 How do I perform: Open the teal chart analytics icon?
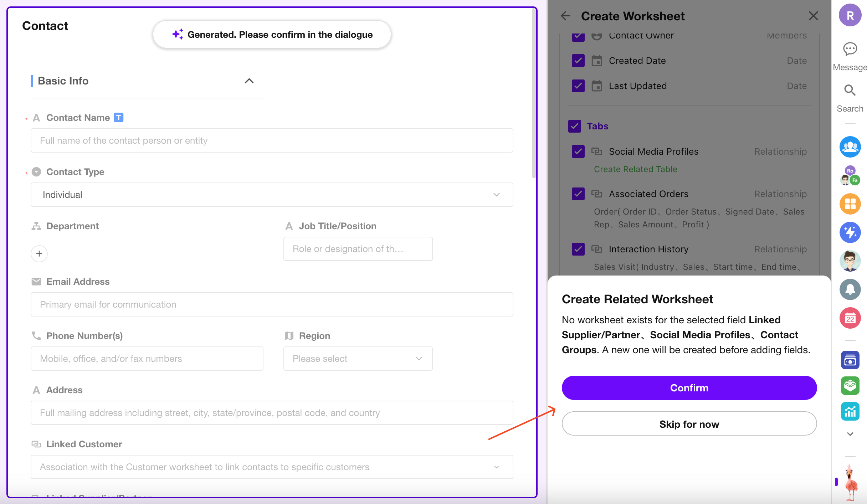850,412
